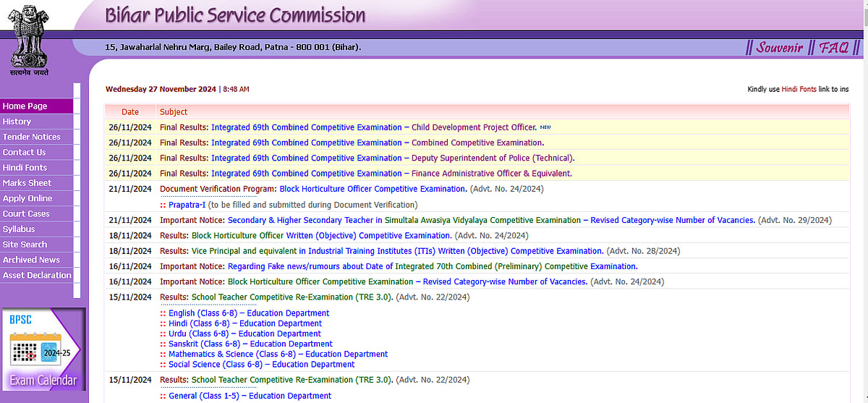Viewport: 868px width, 403px height.
Task: Select Home Page in sidebar menu
Action: coord(25,106)
